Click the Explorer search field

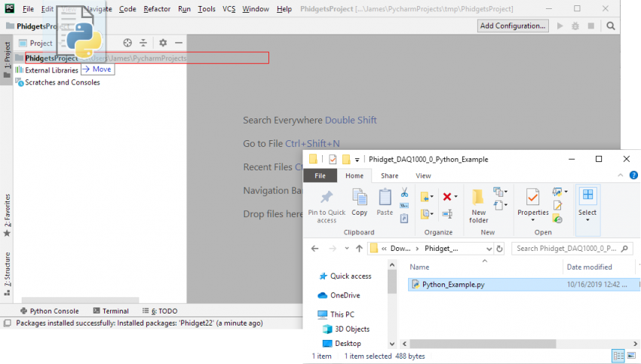click(572, 249)
